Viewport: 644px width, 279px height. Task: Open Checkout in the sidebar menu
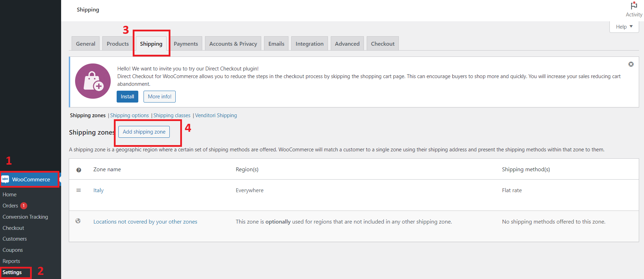[x=13, y=228]
